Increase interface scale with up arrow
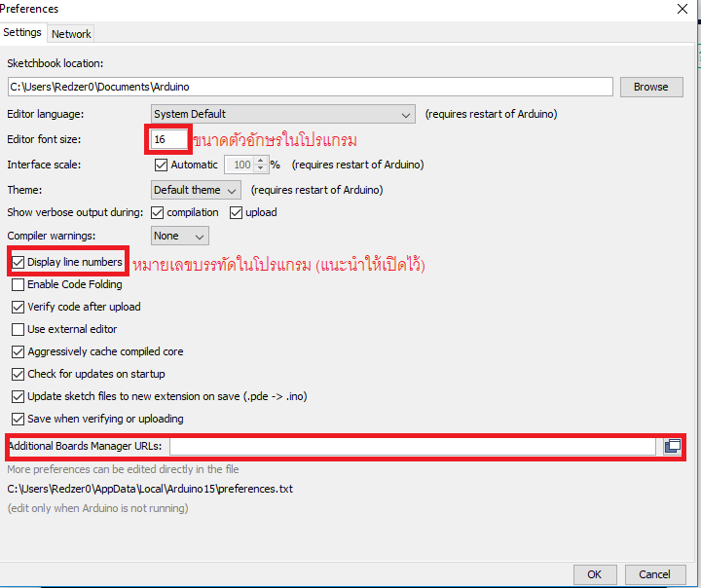The width and height of the screenshot is (701, 588). [260, 161]
